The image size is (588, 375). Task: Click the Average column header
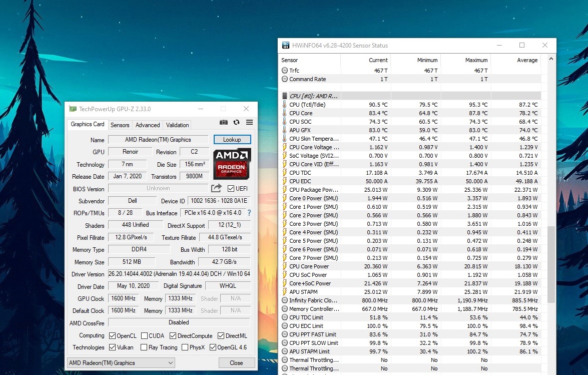516,60
